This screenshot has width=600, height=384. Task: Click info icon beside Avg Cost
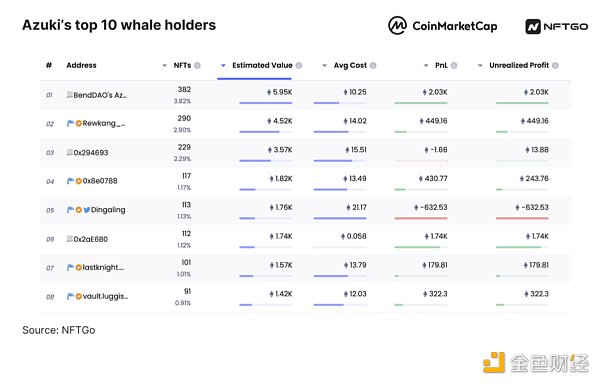[373, 65]
